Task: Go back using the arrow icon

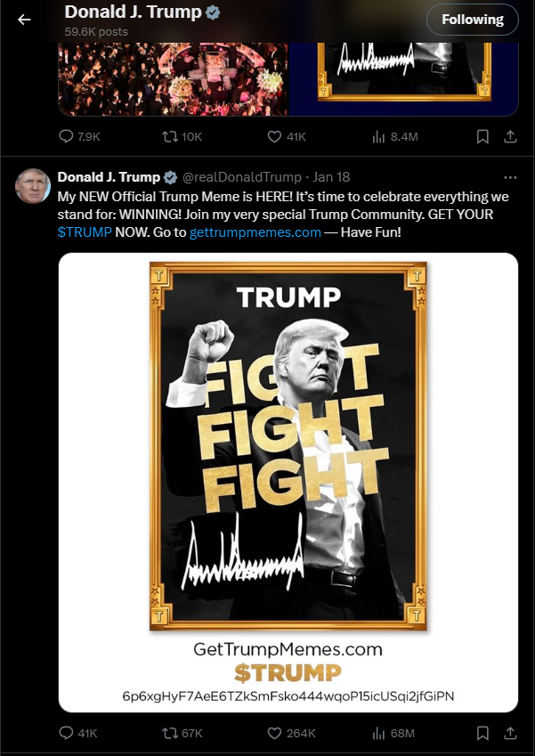Action: pyautogui.click(x=24, y=20)
